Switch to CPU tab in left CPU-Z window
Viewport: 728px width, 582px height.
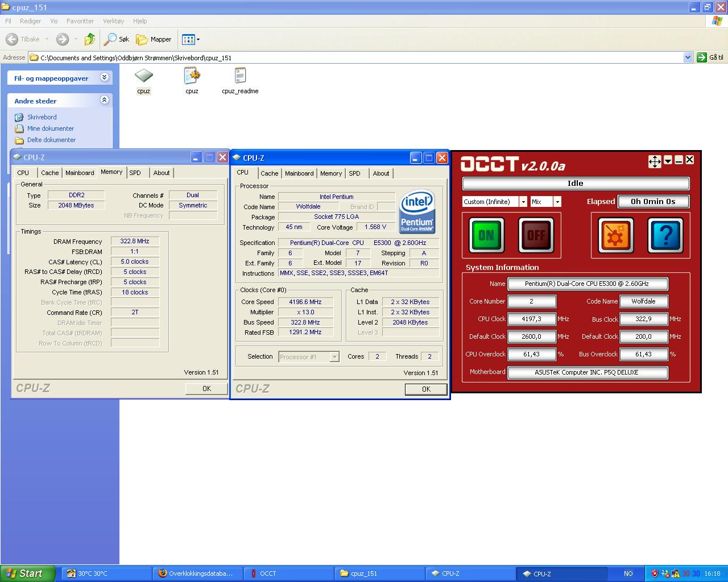(x=23, y=173)
